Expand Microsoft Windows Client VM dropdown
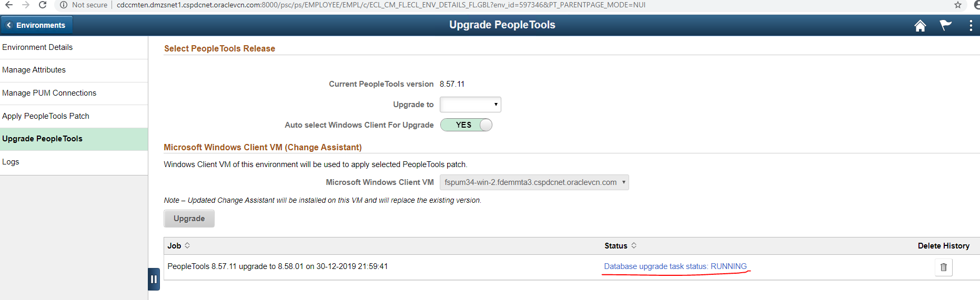 [x=534, y=182]
